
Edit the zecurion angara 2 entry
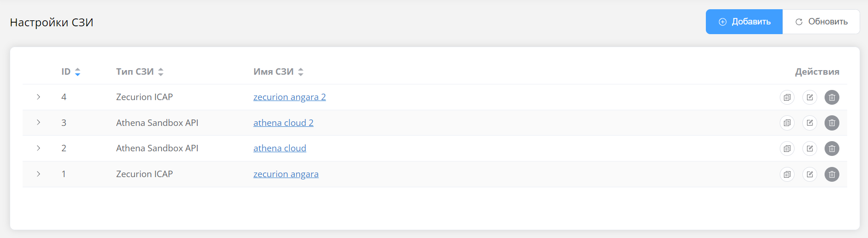click(x=809, y=97)
